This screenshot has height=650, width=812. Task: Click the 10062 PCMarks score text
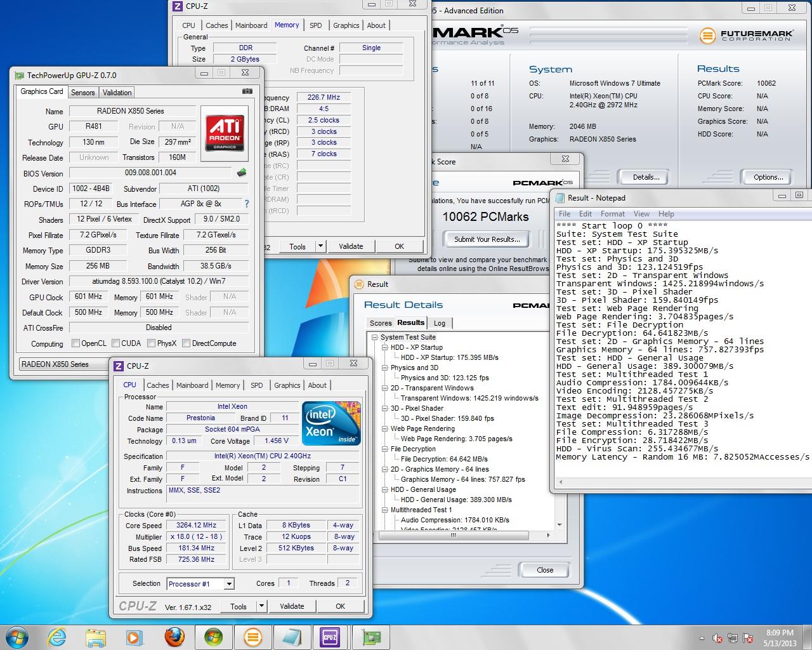485,217
